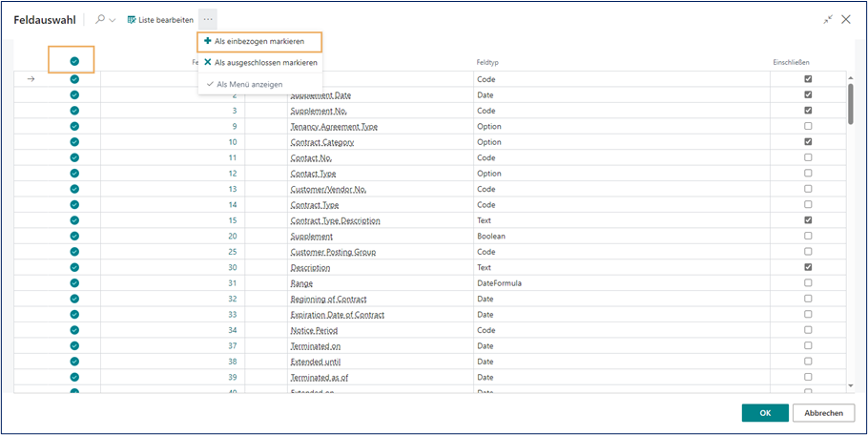Click the select-all checkmark in header

(74, 61)
